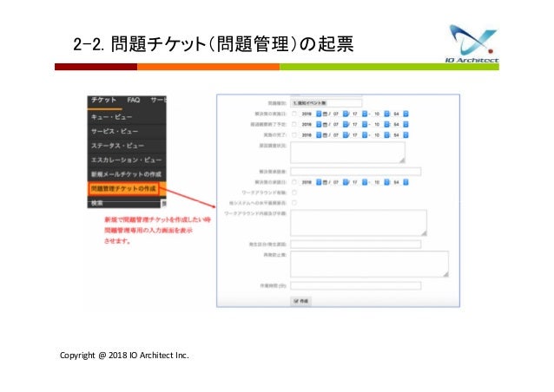554x392 pixels.
Task: Enable the 実施の完了 date checkbox
Action: tap(294, 134)
